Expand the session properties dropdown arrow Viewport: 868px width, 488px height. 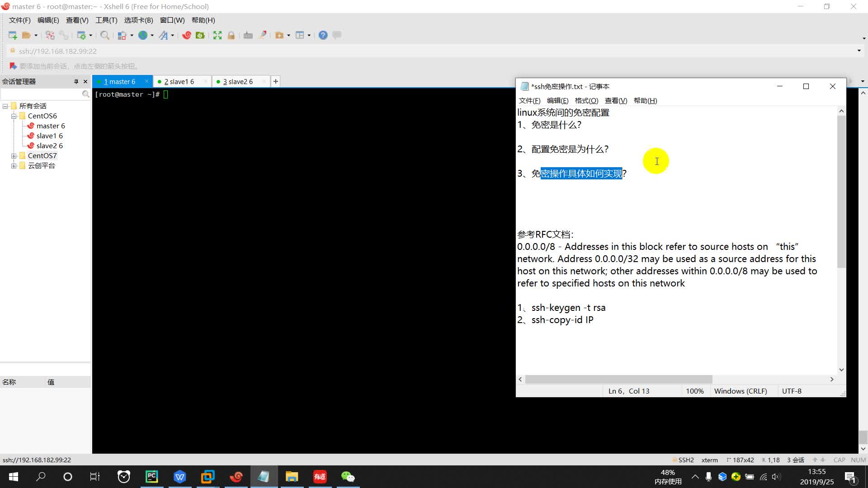pyautogui.click(x=91, y=35)
